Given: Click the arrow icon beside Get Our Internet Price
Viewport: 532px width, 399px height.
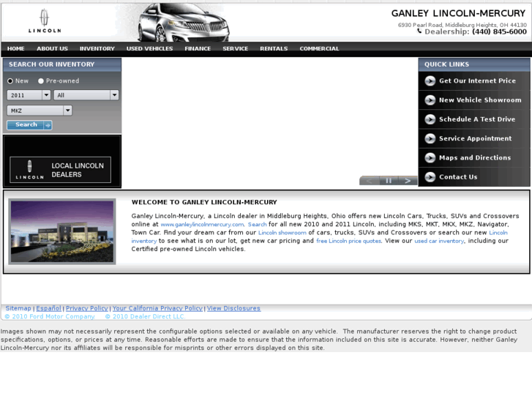Looking at the screenshot, I should click(x=430, y=81).
